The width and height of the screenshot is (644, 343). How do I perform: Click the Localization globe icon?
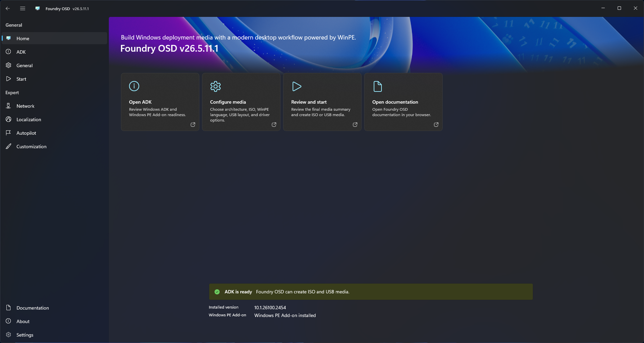pyautogui.click(x=8, y=119)
